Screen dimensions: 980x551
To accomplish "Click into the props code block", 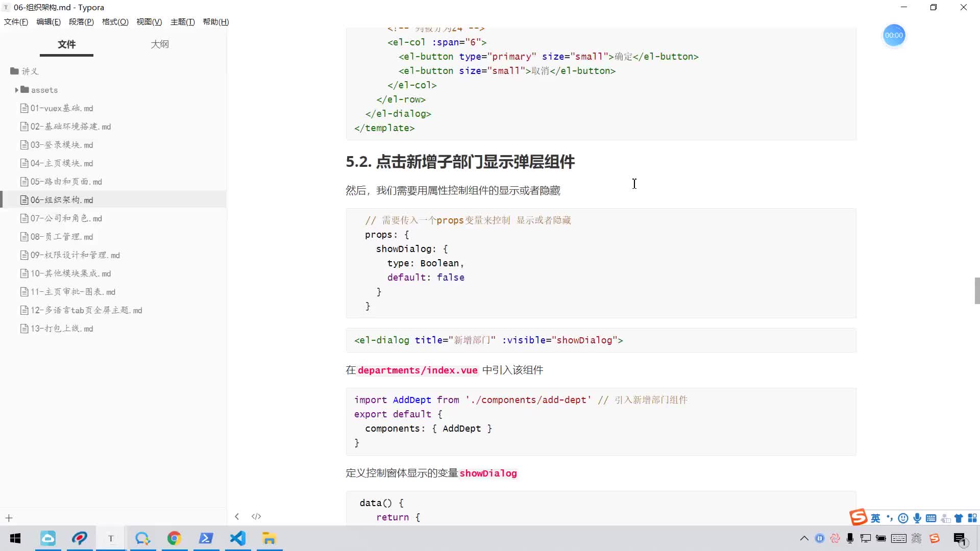I will [x=601, y=263].
